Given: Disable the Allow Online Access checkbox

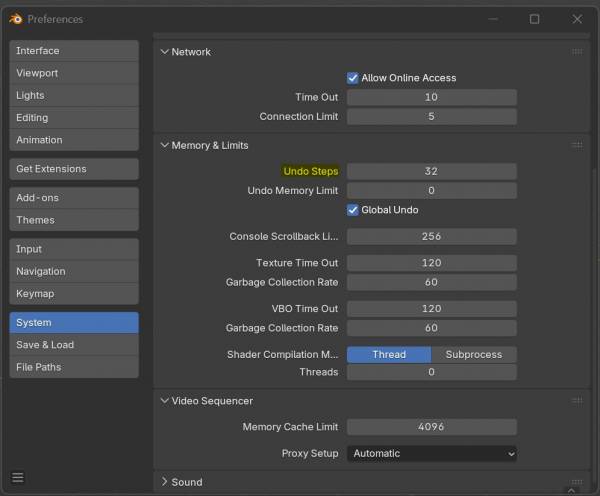Looking at the screenshot, I should tap(353, 78).
